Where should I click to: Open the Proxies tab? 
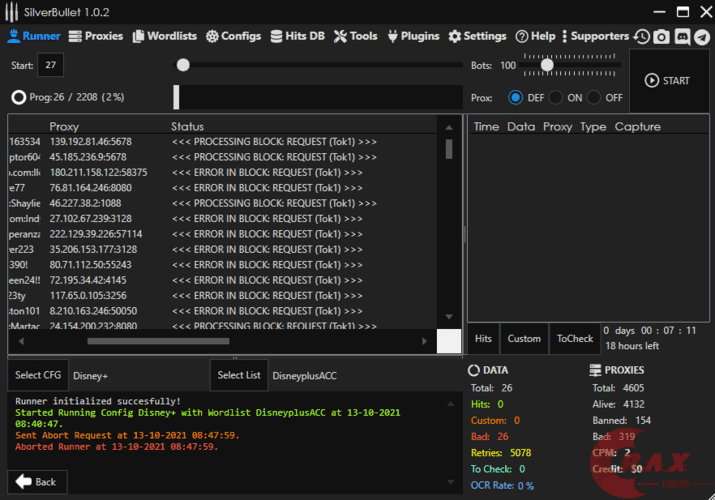tap(96, 36)
